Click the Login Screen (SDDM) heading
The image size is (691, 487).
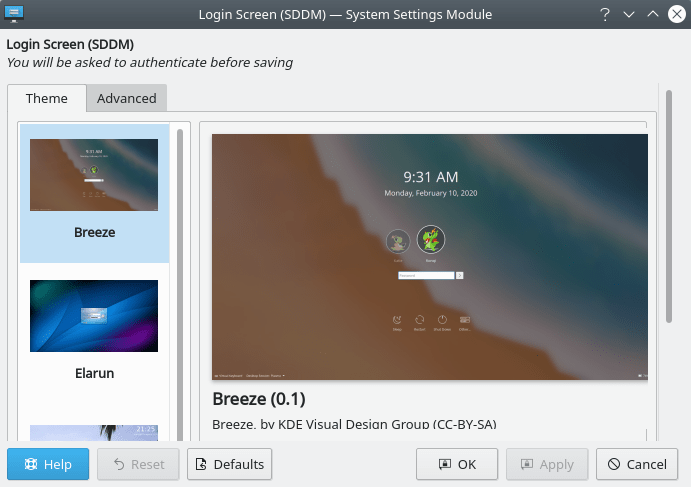coord(70,44)
